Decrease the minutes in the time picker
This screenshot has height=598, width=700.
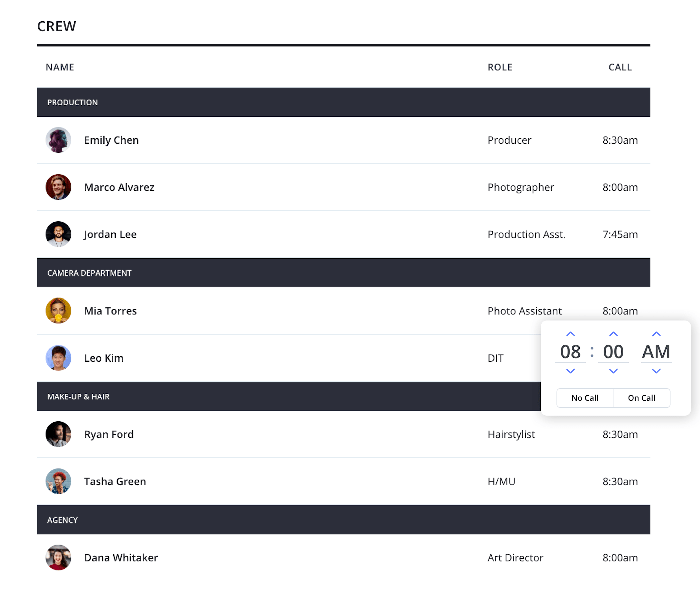(613, 371)
